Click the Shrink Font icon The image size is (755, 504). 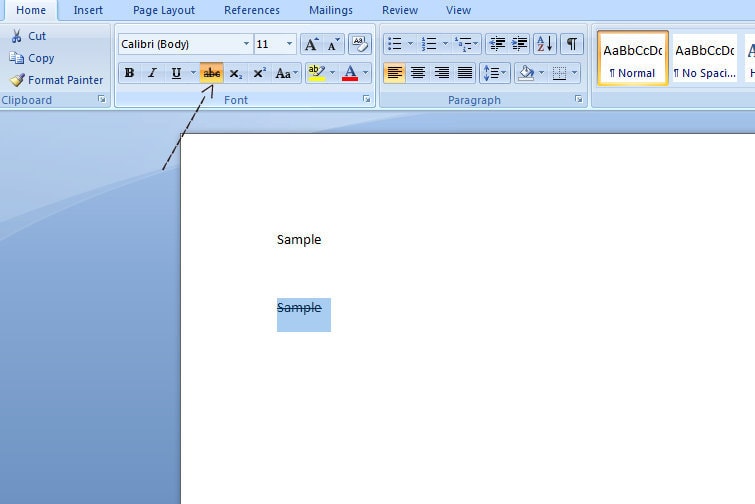[333, 44]
